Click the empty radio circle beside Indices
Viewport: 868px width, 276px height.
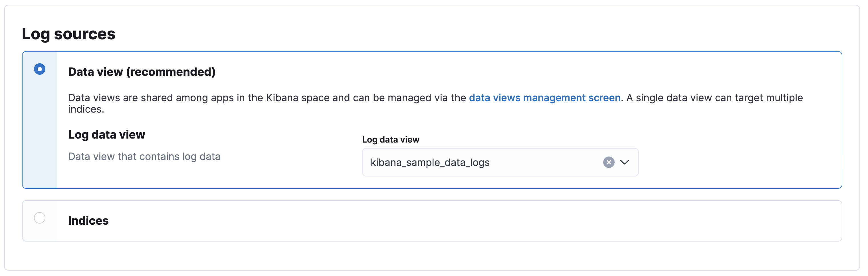(x=40, y=218)
